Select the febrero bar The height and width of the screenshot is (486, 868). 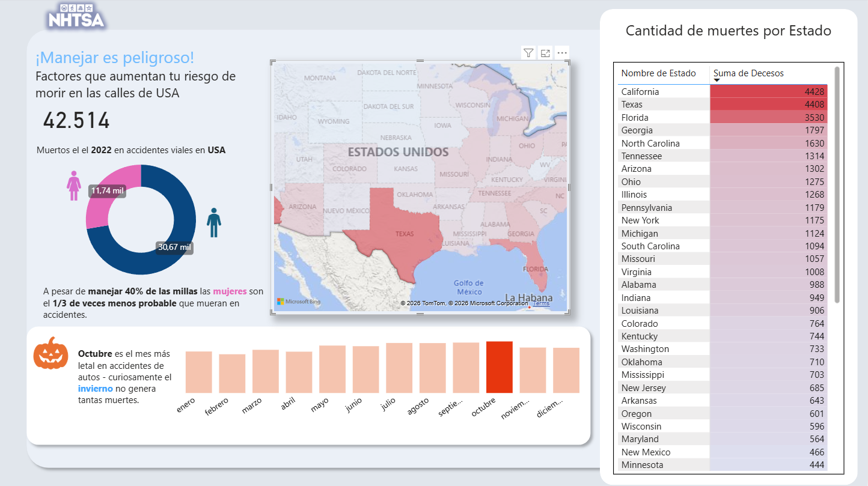click(x=232, y=374)
